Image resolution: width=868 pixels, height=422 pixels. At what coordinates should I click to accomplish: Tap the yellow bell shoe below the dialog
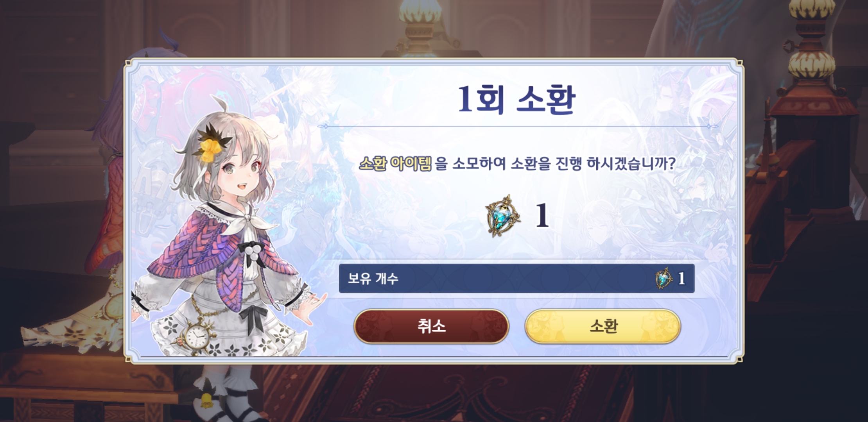pos(206,399)
